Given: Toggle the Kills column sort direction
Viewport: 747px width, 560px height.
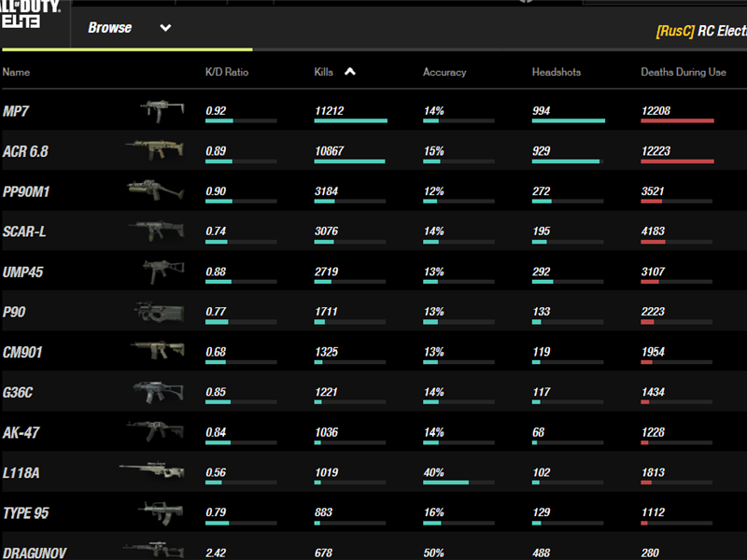Looking at the screenshot, I should pos(348,71).
